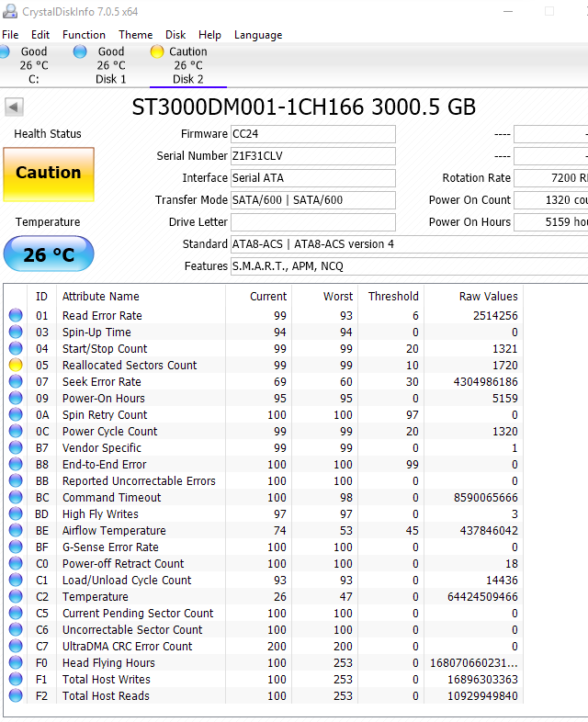Screen dimensions: 588x722
Task: Click the Standard field ATA8-ACS
Action: tap(409, 244)
